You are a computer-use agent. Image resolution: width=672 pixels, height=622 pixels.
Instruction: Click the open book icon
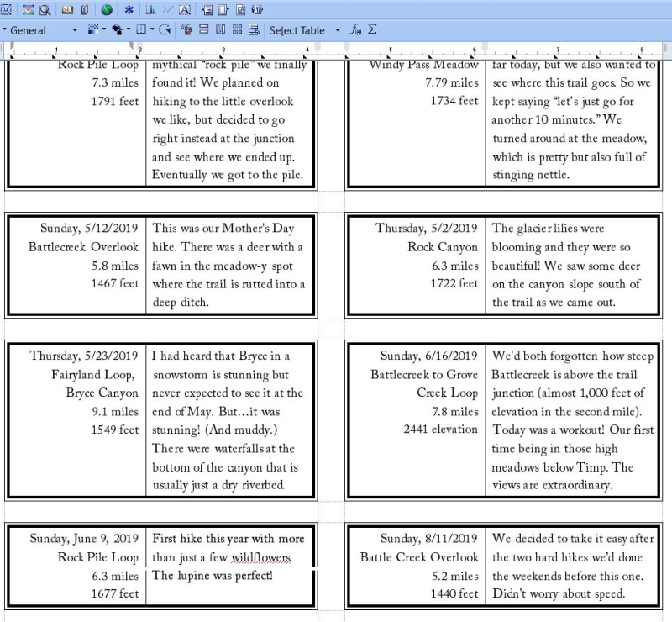click(x=66, y=10)
